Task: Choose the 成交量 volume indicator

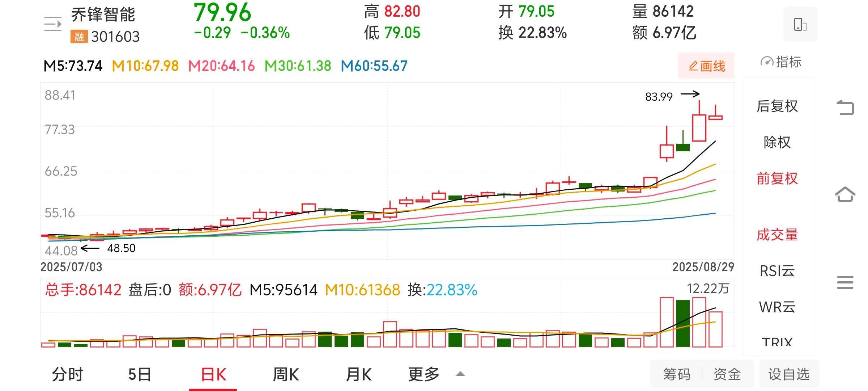Action: (x=777, y=235)
